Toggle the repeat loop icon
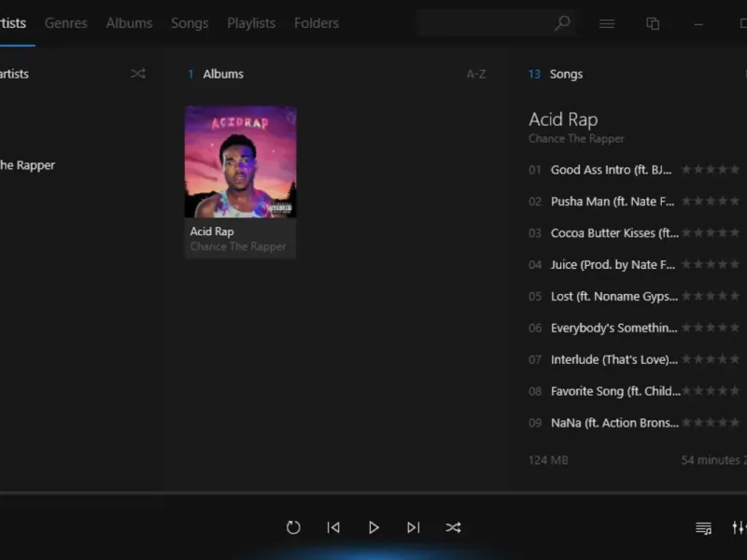 click(293, 527)
